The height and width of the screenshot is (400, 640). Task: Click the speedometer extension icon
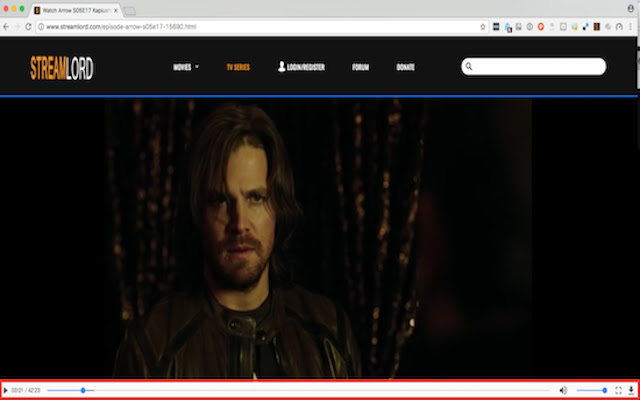tap(619, 27)
